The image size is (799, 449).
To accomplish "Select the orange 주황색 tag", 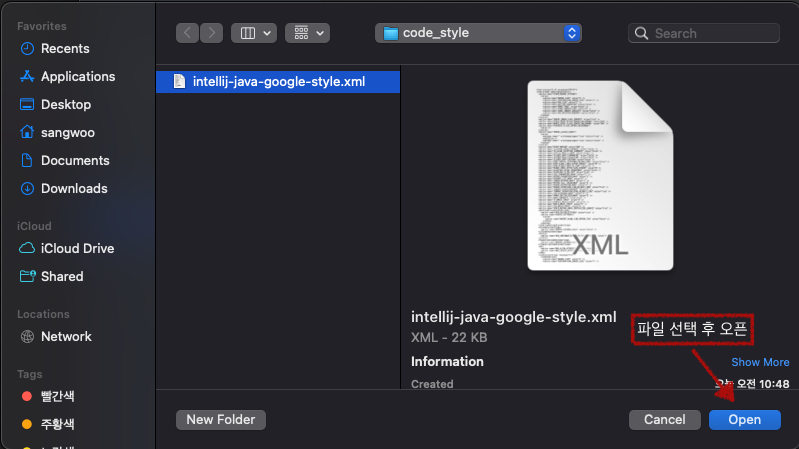I will (x=57, y=424).
